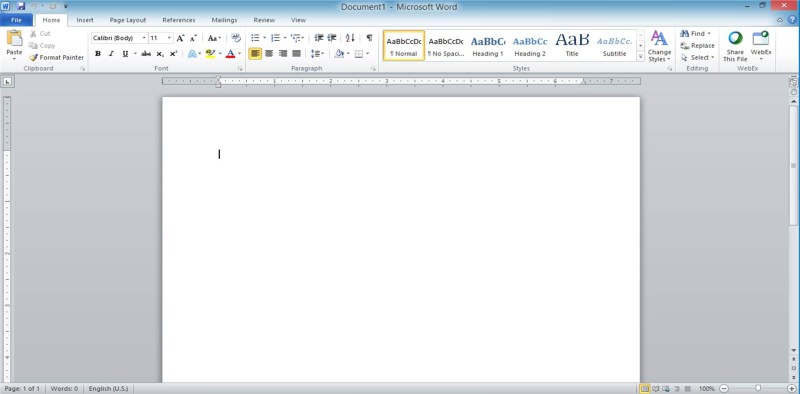Click line and paragraph spacing icon

click(315, 54)
